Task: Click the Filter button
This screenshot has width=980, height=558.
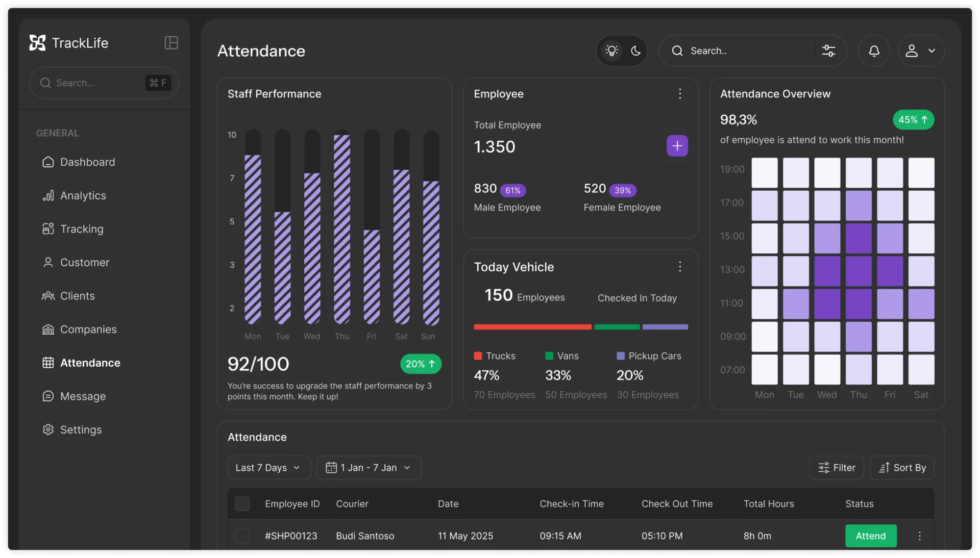Action: point(836,468)
